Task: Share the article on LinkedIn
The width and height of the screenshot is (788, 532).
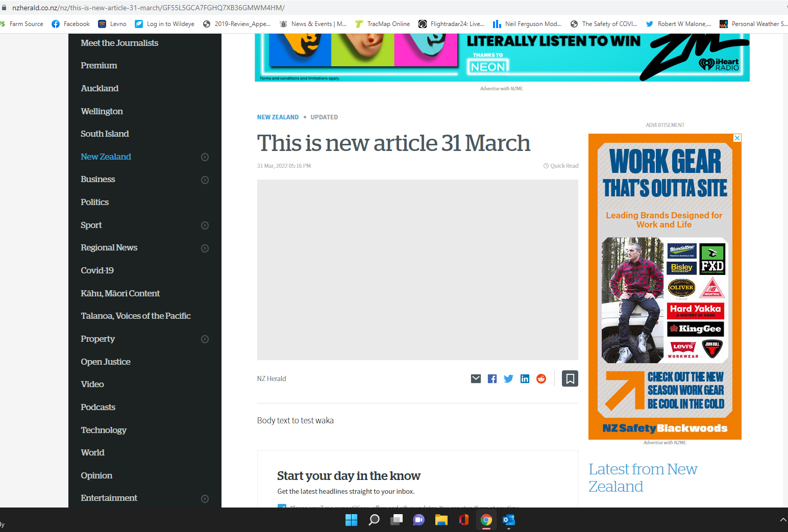Action: click(525, 378)
